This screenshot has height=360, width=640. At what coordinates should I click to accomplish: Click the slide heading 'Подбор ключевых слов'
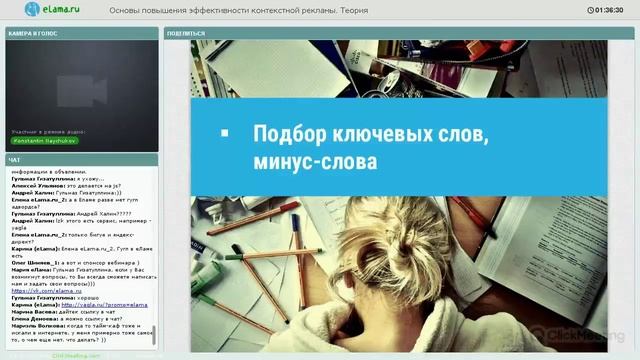[371, 134]
